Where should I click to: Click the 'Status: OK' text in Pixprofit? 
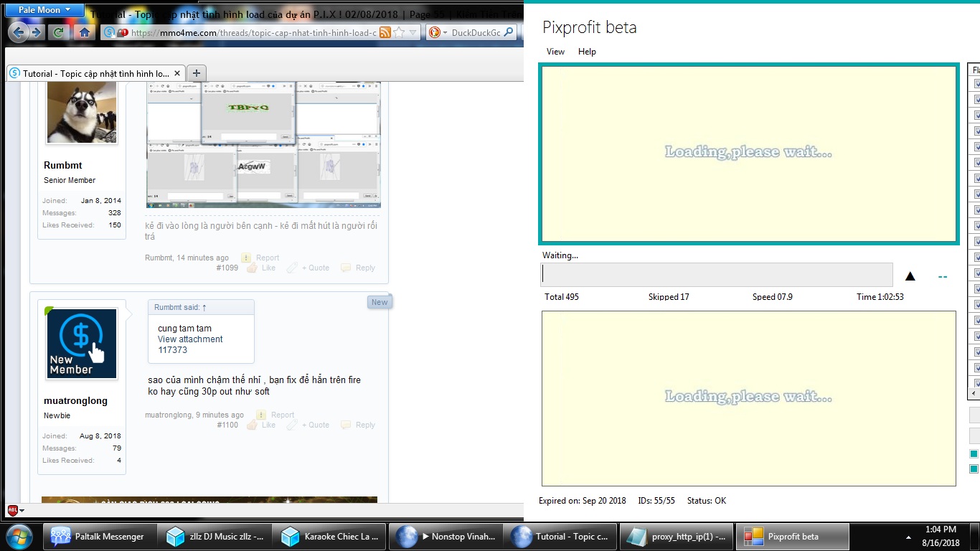tap(707, 501)
